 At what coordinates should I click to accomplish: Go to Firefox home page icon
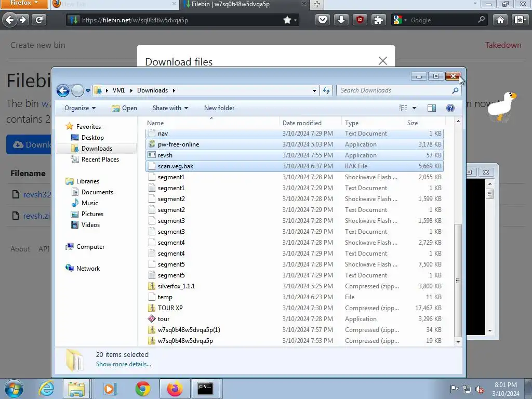click(x=500, y=20)
